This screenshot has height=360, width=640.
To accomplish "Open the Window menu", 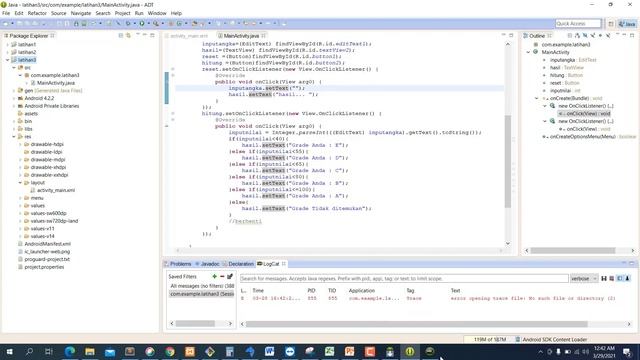I will pos(157,13).
